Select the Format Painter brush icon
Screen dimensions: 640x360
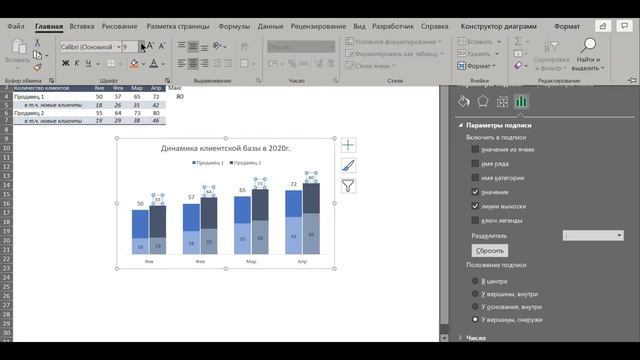coord(37,67)
